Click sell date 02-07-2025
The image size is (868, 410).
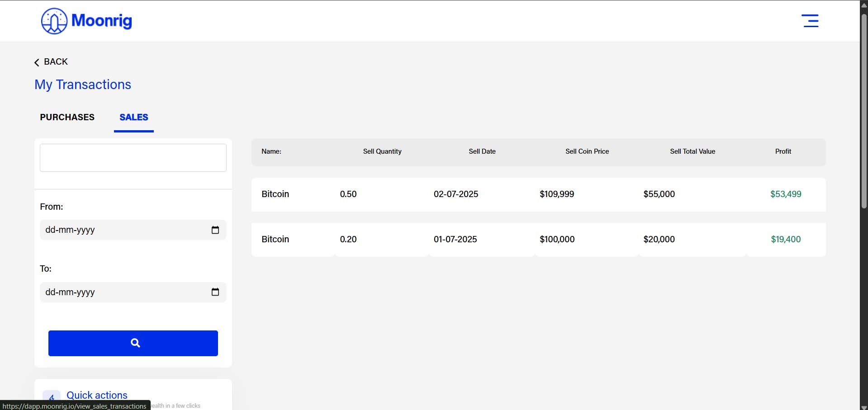point(456,194)
